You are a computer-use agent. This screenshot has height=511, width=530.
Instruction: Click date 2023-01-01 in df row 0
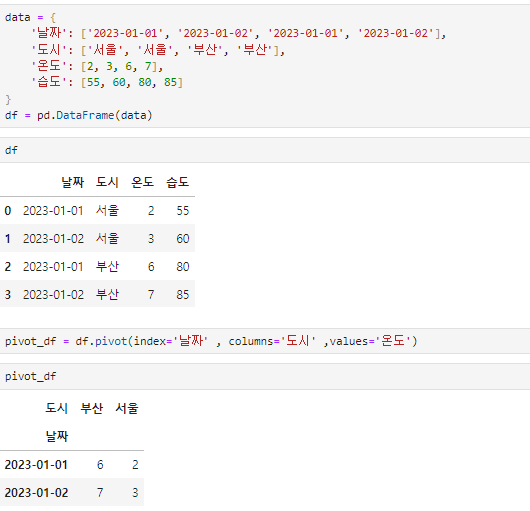[x=53, y=211]
